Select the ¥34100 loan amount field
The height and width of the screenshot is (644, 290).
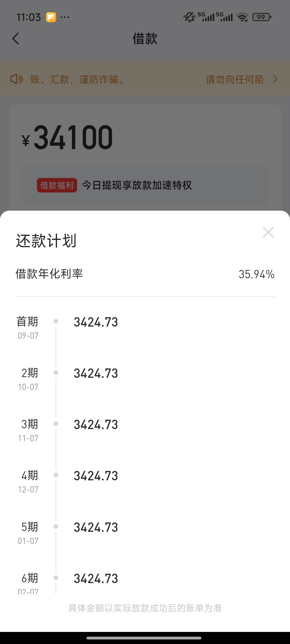[x=67, y=137]
